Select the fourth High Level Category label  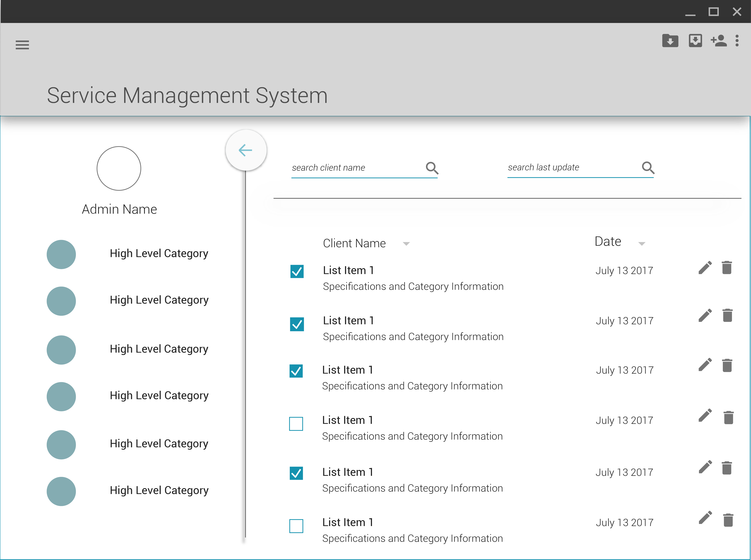click(159, 396)
